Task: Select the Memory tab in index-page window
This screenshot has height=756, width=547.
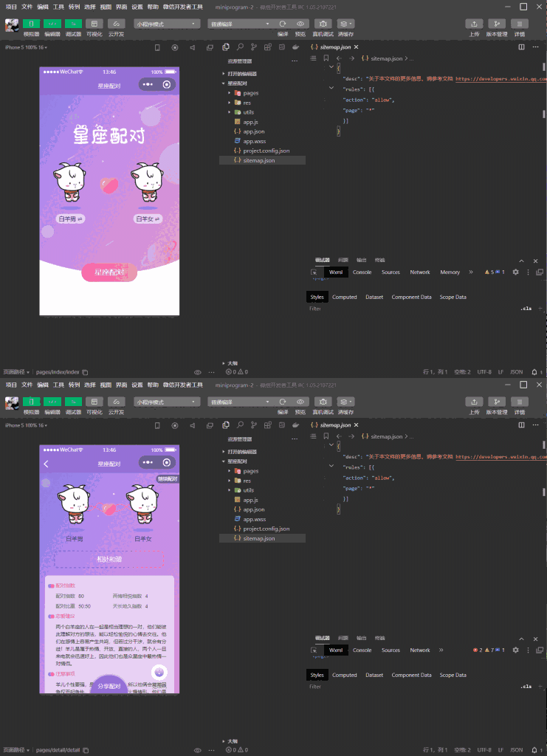Action: 450,272
